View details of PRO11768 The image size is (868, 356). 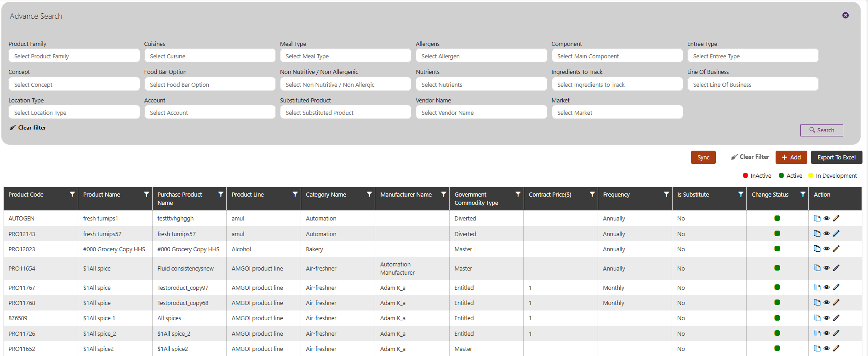[x=827, y=302]
